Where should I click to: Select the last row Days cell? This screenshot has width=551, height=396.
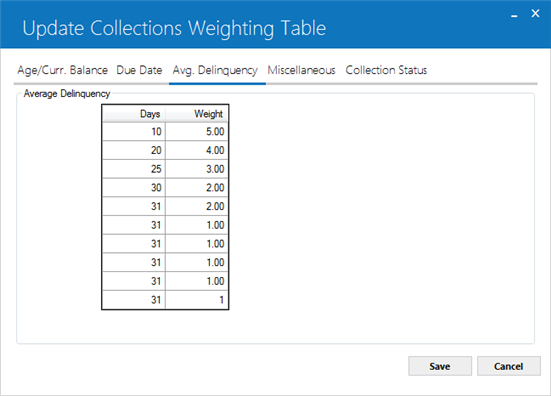pos(134,300)
